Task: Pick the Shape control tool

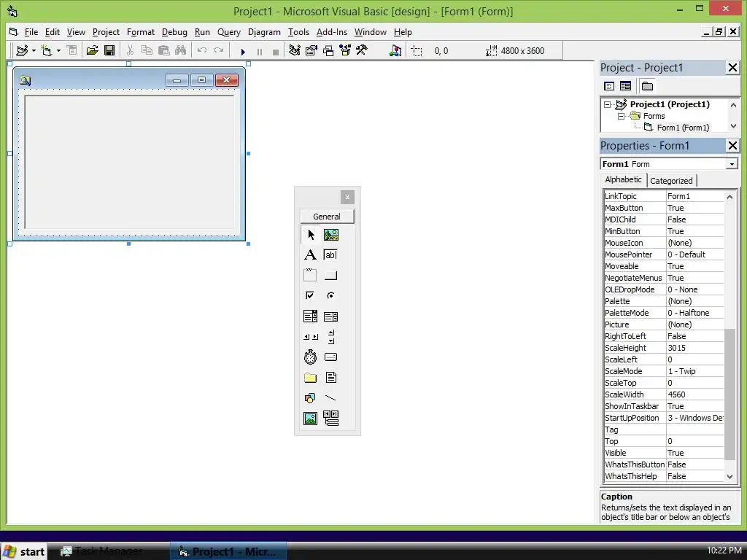Action: point(310,397)
